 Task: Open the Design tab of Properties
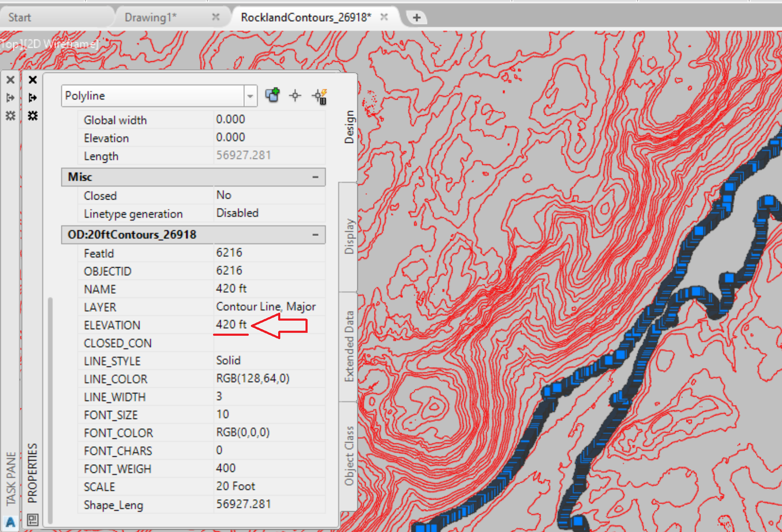349,127
